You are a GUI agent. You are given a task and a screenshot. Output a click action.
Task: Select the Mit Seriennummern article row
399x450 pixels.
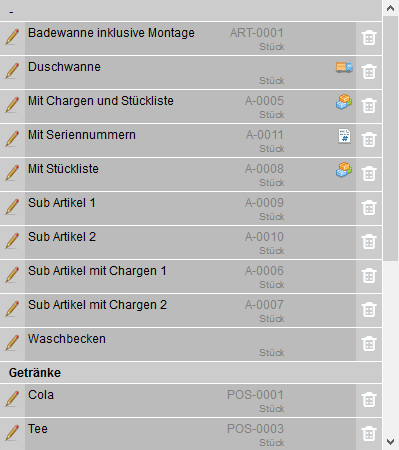191,140
